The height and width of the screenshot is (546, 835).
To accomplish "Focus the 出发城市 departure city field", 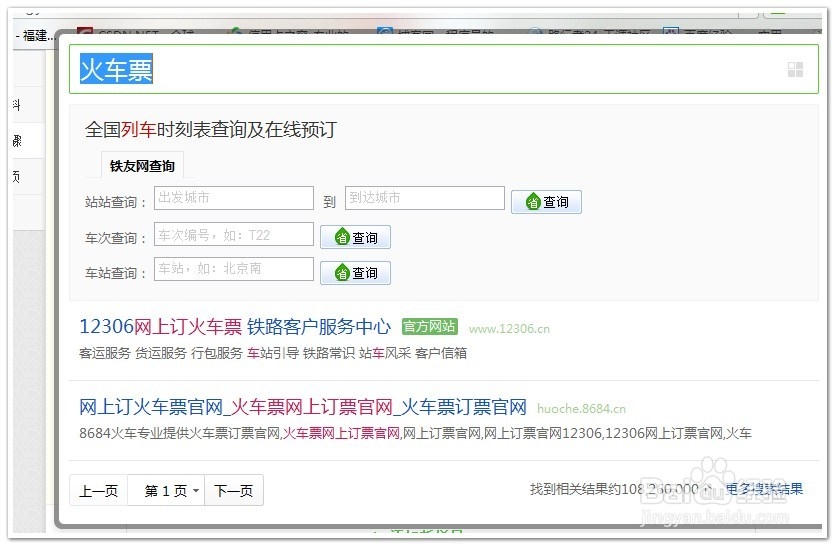I will [234, 198].
